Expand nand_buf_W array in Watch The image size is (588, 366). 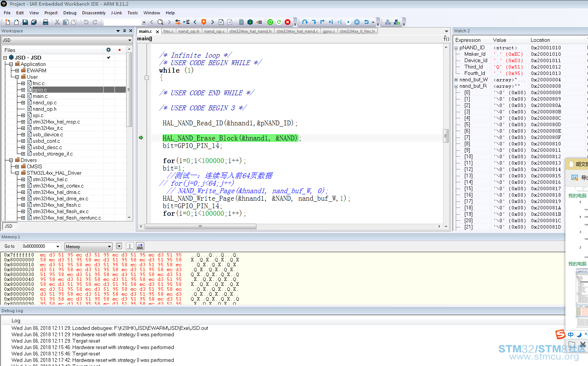pos(456,80)
